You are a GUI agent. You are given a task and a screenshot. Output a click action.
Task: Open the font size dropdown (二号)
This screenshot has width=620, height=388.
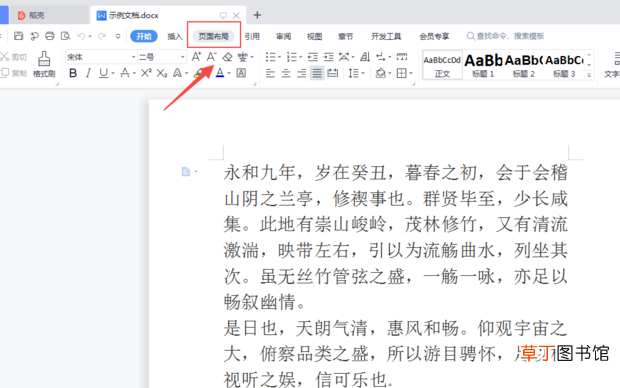pos(183,57)
